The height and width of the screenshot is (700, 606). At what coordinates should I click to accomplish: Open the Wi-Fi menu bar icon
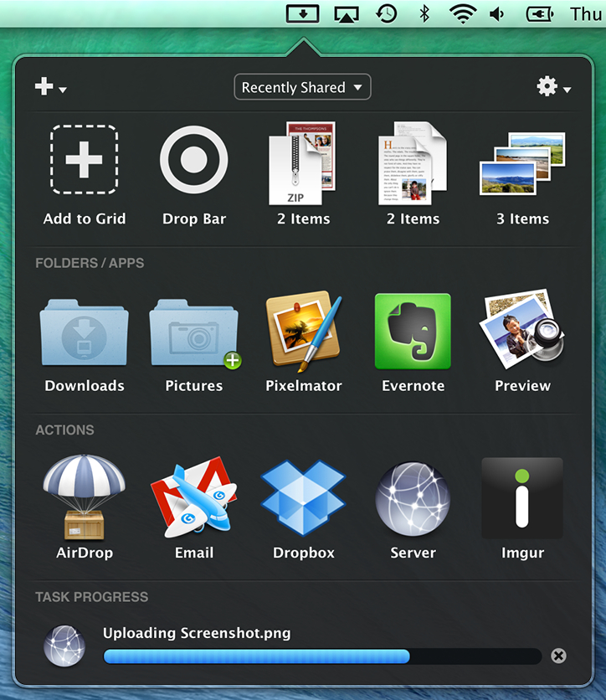coord(462,14)
